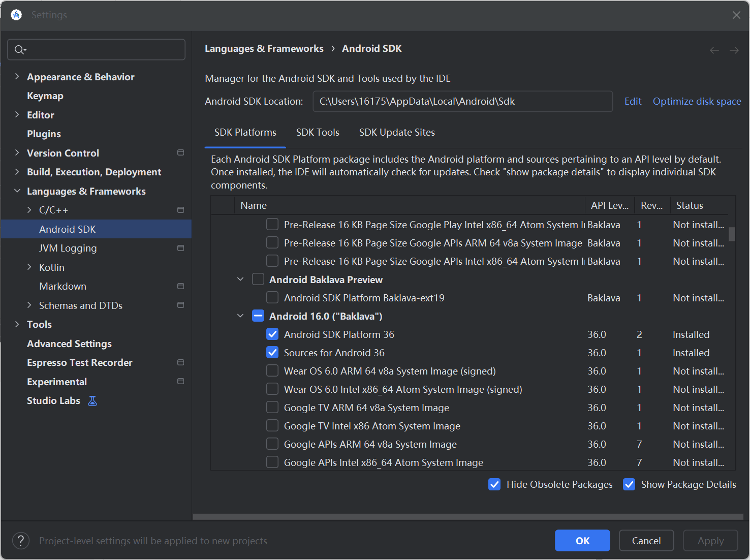Image resolution: width=750 pixels, height=560 pixels.
Task: Uncheck Sources for Android 36
Action: point(272,353)
